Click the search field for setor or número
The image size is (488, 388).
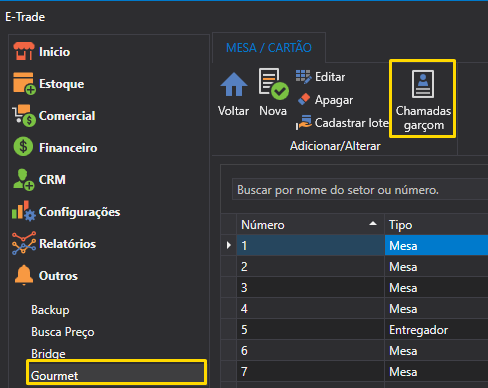[360, 190]
